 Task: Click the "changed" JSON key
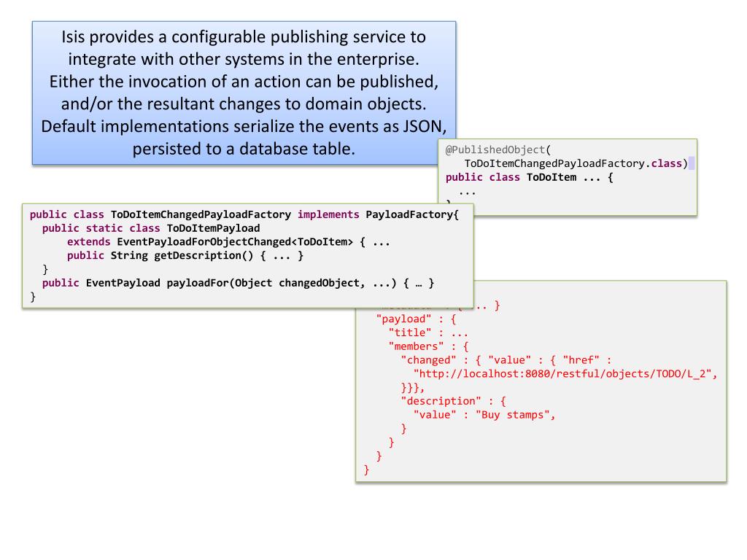tap(429, 360)
